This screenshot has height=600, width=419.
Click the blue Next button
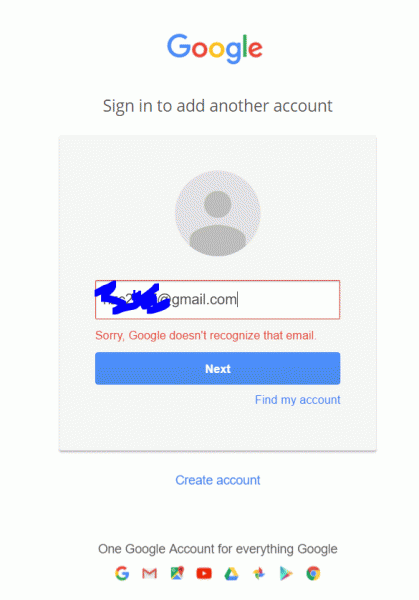(x=217, y=368)
